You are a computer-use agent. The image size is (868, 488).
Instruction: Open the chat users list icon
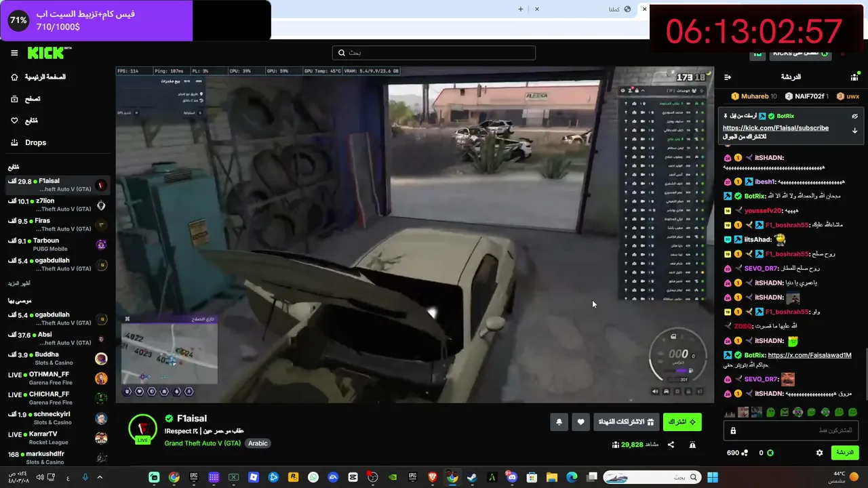pyautogui.click(x=854, y=77)
